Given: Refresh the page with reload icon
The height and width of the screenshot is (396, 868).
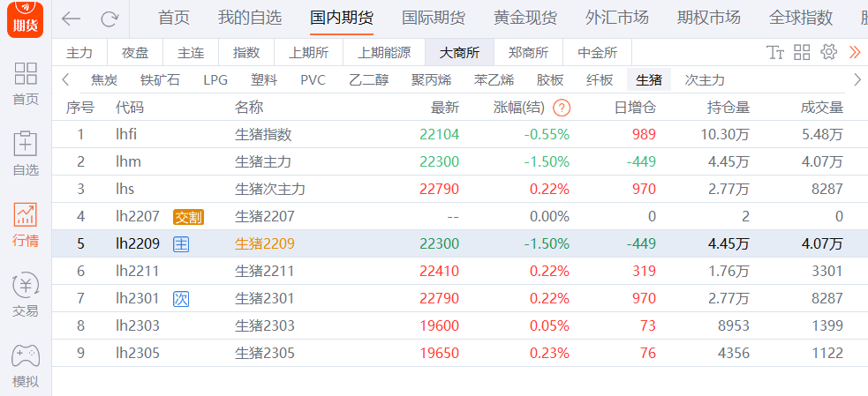Looking at the screenshot, I should (109, 19).
